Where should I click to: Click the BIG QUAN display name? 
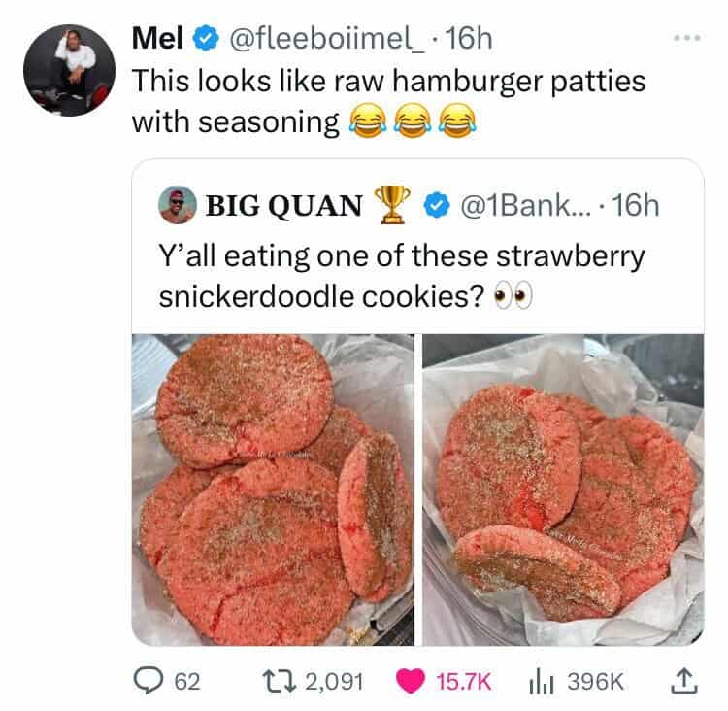point(283,205)
